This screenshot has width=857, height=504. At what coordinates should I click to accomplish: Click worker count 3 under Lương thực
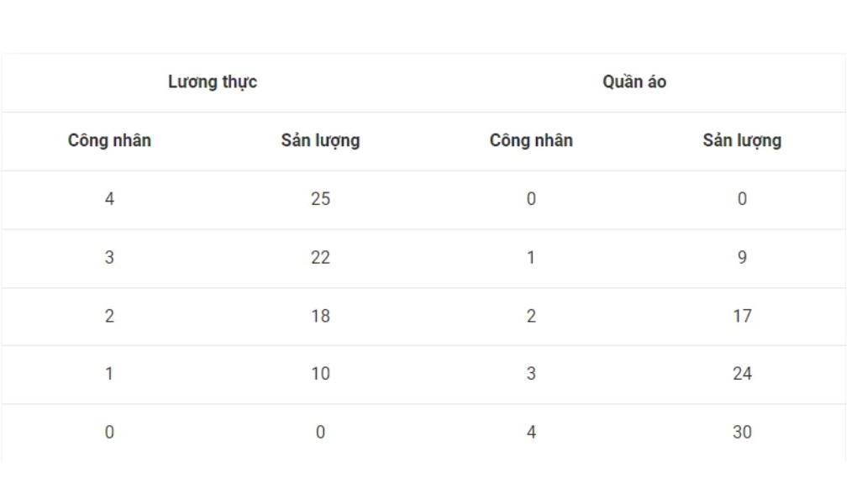tap(109, 258)
